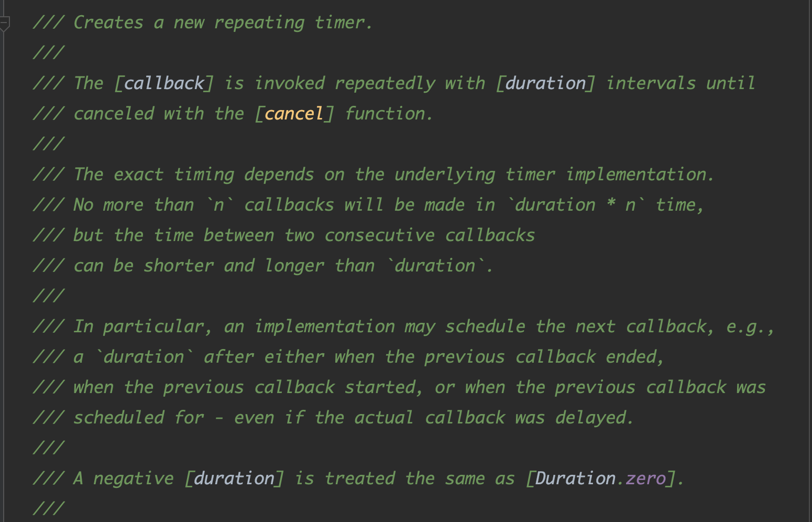This screenshot has height=522, width=812.
Task: Click the word 'underlying' in the comment
Action: pos(445,175)
